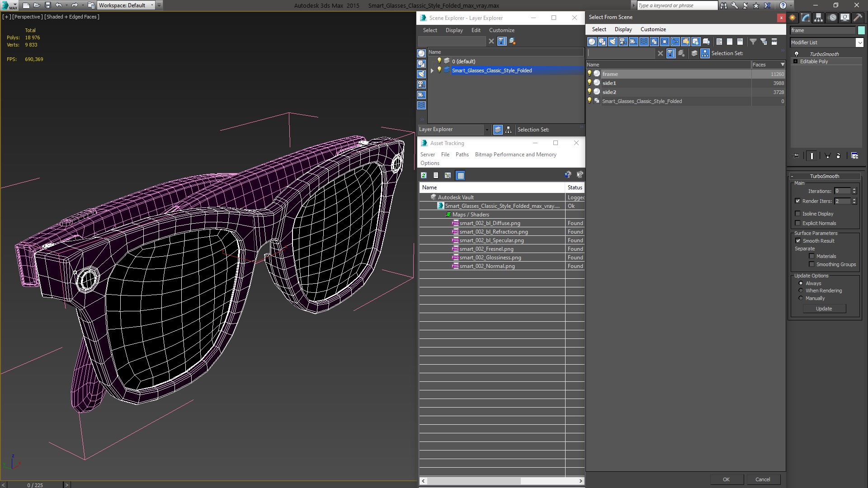Toggle TurboSmooth modifier lightbulb visibility

click(797, 54)
